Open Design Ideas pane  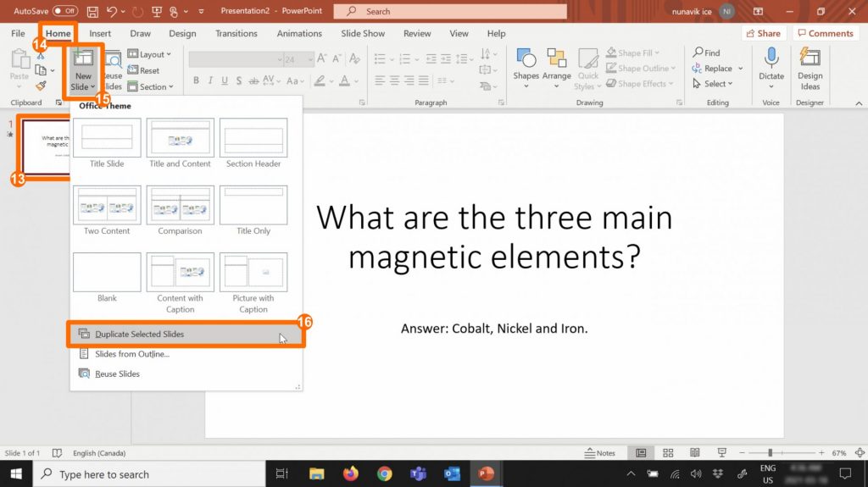(x=810, y=68)
